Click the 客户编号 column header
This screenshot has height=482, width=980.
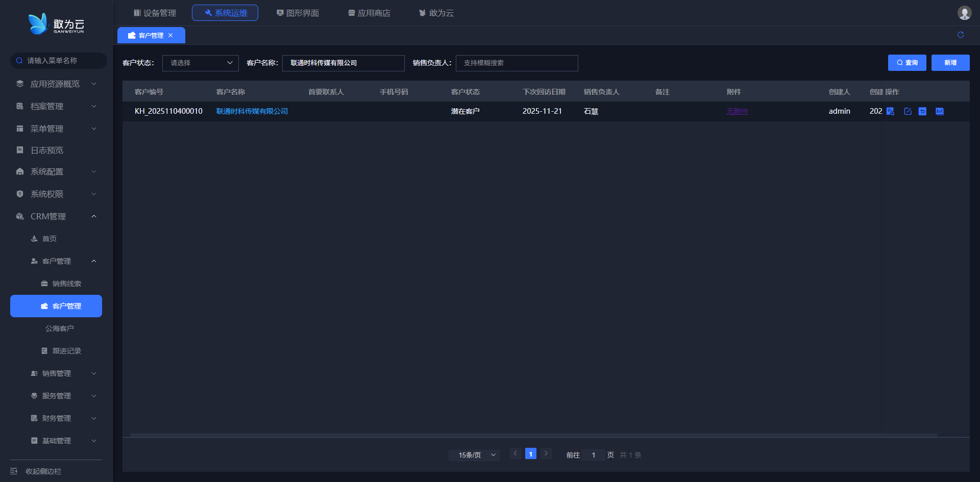(x=149, y=92)
